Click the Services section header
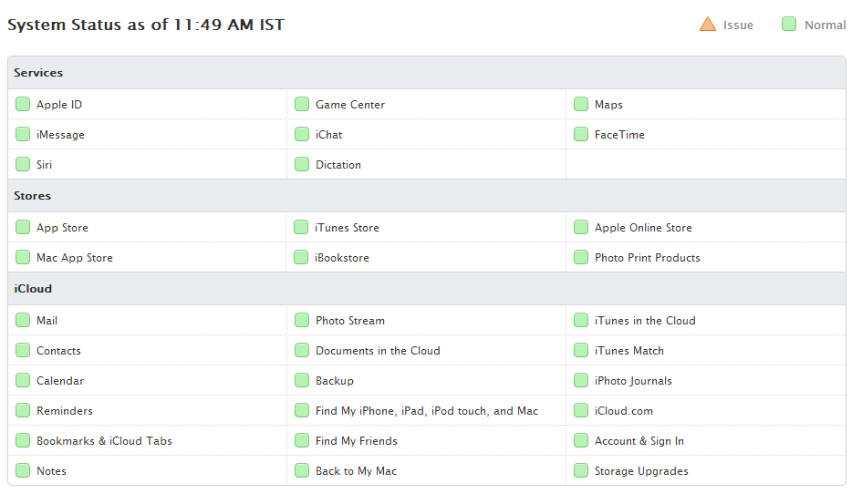The height and width of the screenshot is (504, 862). coord(38,73)
